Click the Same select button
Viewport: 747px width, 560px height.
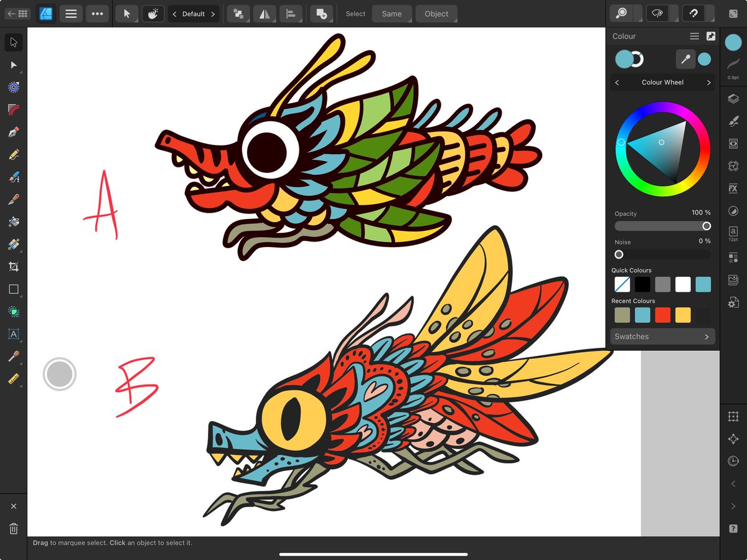pos(392,14)
